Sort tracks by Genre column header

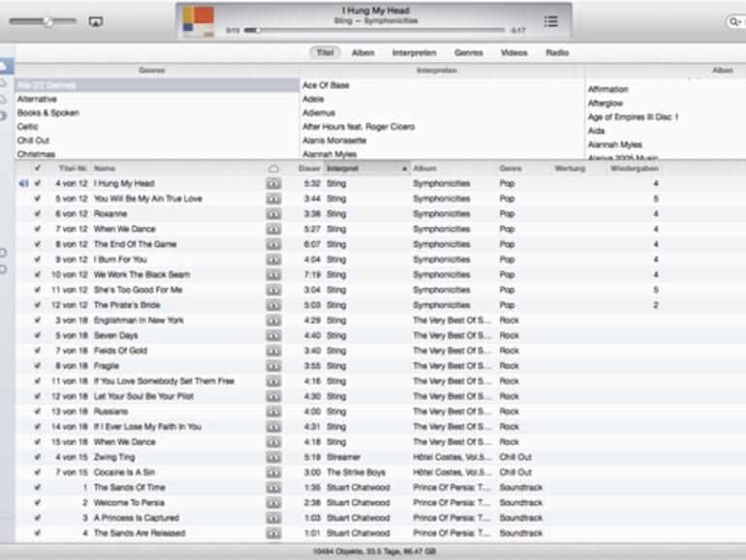511,169
